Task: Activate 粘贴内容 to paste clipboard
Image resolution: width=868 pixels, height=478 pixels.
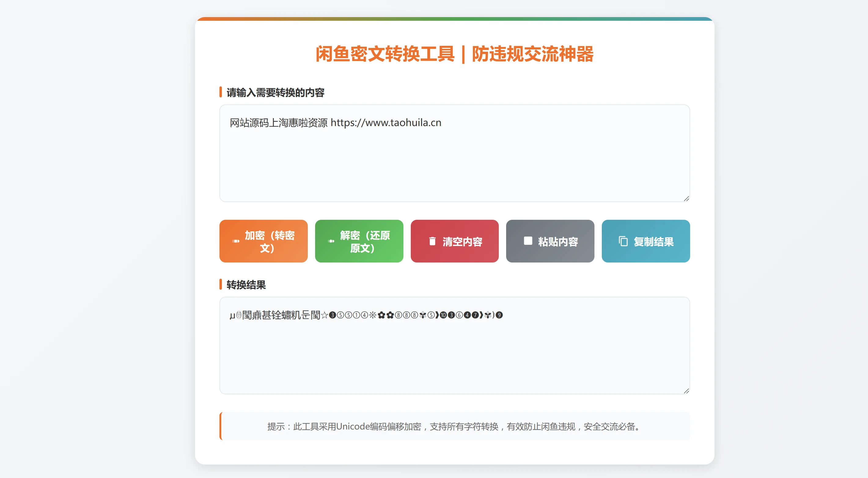Action: point(550,241)
